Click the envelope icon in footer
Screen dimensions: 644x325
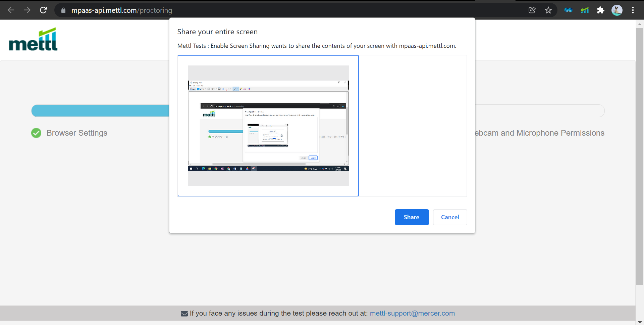point(184,314)
